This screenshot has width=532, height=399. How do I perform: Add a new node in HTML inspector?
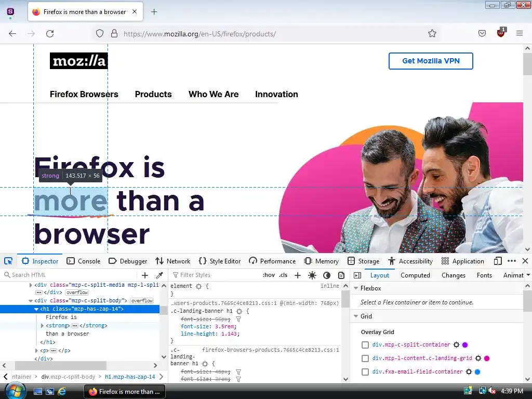(x=145, y=275)
